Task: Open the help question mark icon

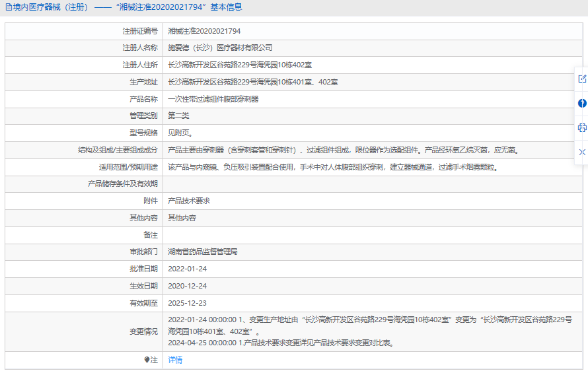Action: tap(582, 104)
